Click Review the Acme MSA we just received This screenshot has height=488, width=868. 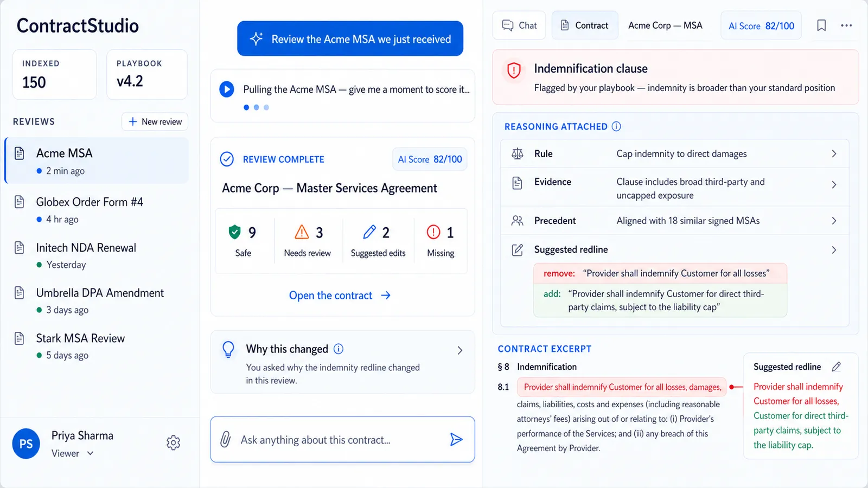click(350, 38)
